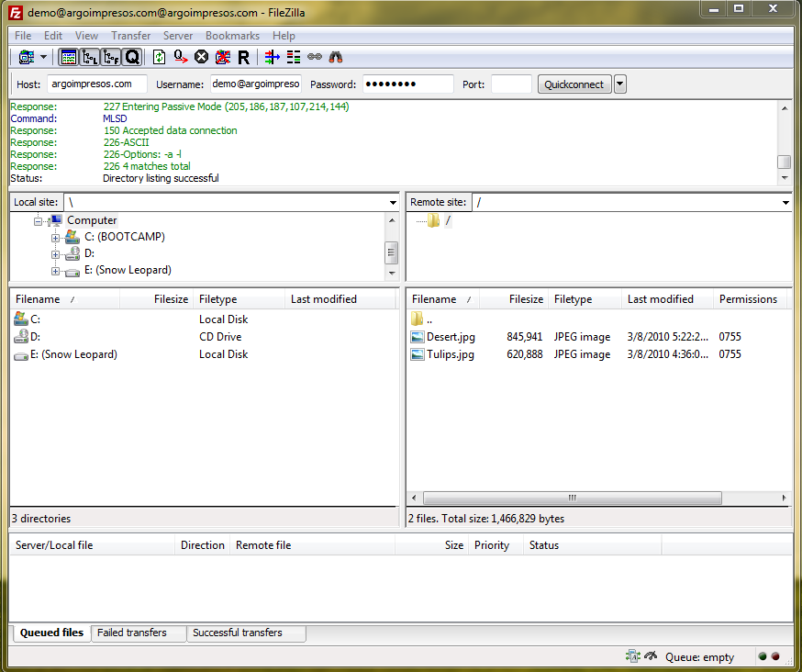Collapse the Computer tree node

[38, 221]
